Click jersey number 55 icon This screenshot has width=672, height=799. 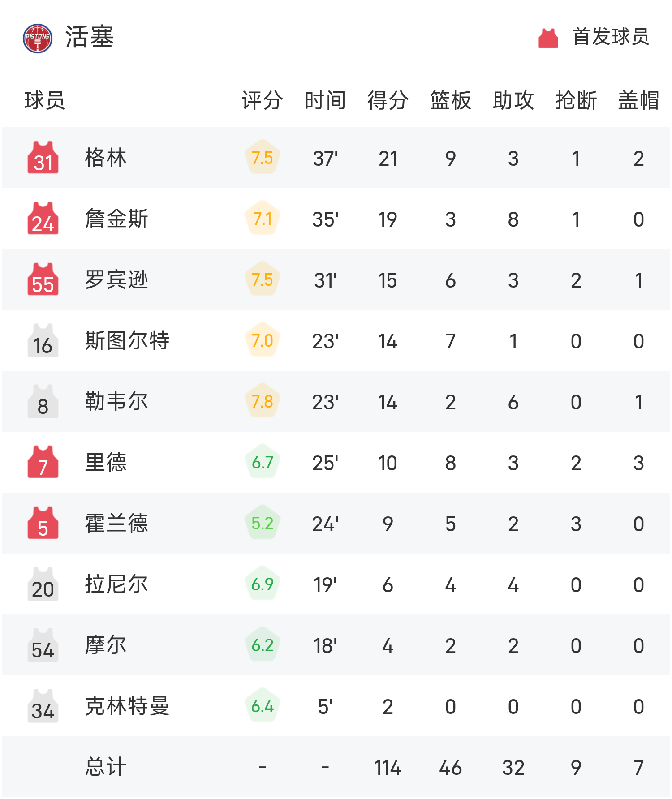click(x=43, y=280)
